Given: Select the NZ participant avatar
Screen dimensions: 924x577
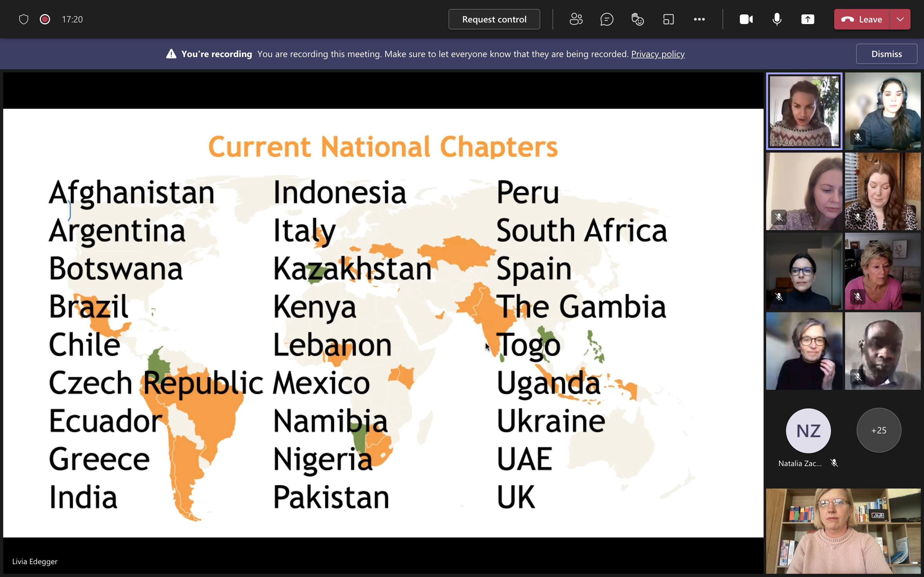Looking at the screenshot, I should (808, 431).
